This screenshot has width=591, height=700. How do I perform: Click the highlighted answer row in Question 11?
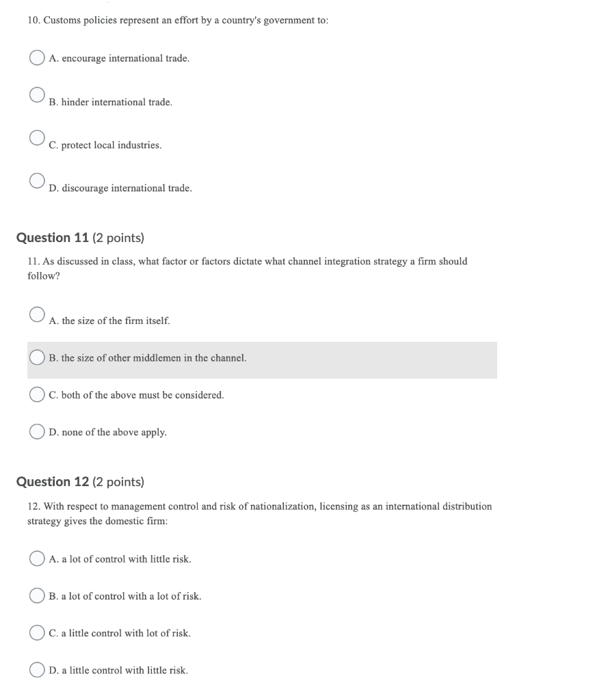click(x=262, y=358)
